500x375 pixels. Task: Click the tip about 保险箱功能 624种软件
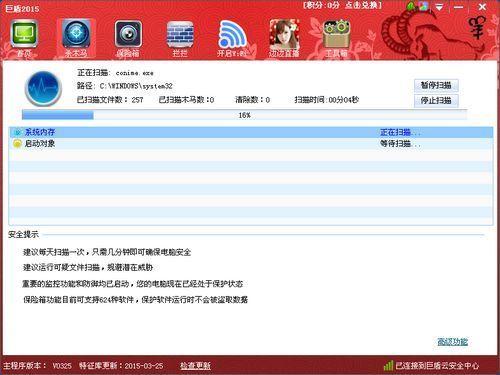[135, 299]
